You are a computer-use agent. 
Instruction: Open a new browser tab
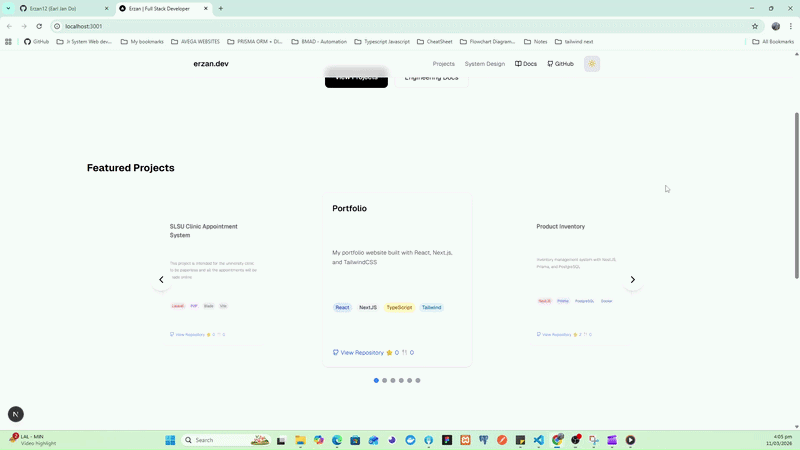coord(221,9)
